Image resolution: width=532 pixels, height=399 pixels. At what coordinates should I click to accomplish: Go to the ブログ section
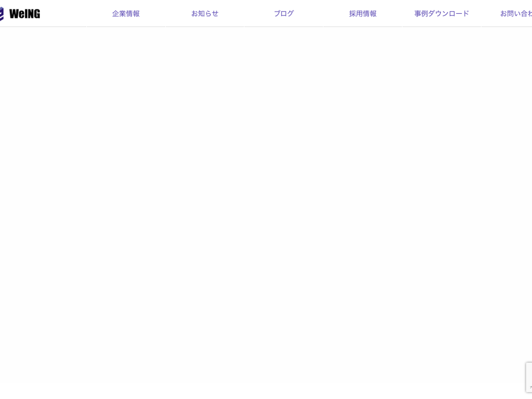point(284,13)
